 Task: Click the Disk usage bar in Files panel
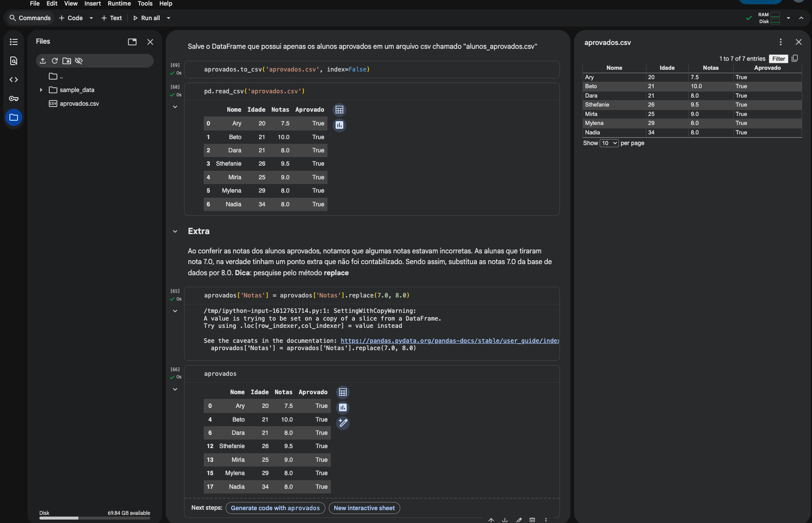95,518
